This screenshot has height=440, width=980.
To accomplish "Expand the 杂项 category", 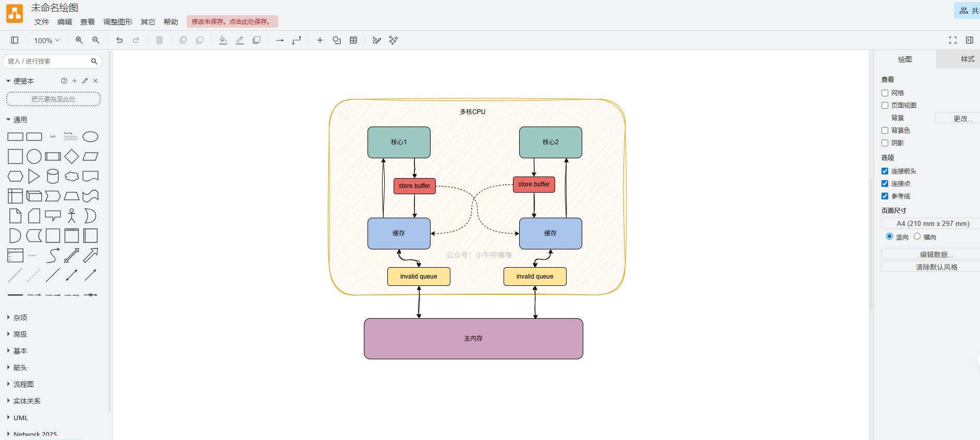I will 17,318.
